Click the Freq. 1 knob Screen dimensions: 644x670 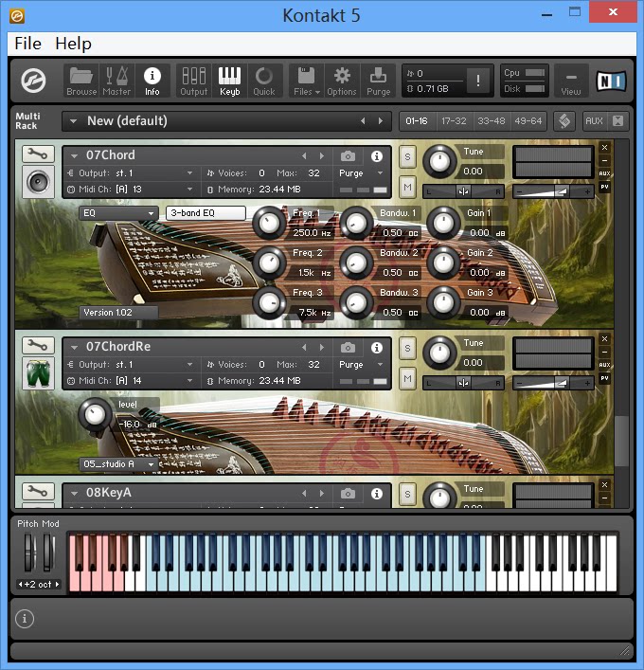coord(270,224)
